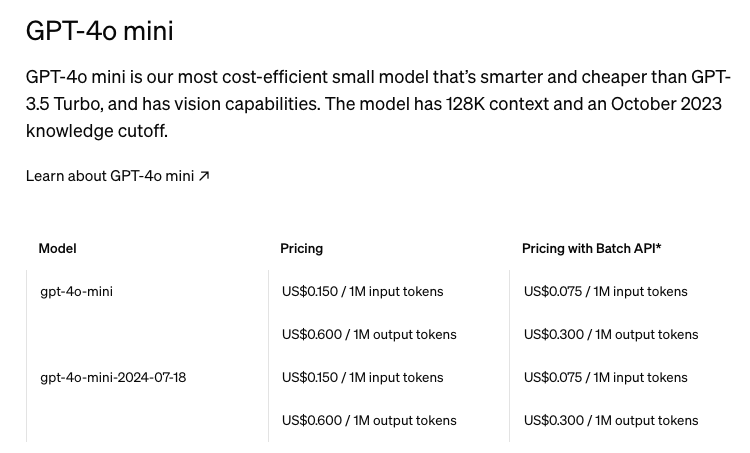Screen dimensions: 750x453
Task: Click US$0.075 batch input price, gpt-4o-mini row
Action: (605, 291)
